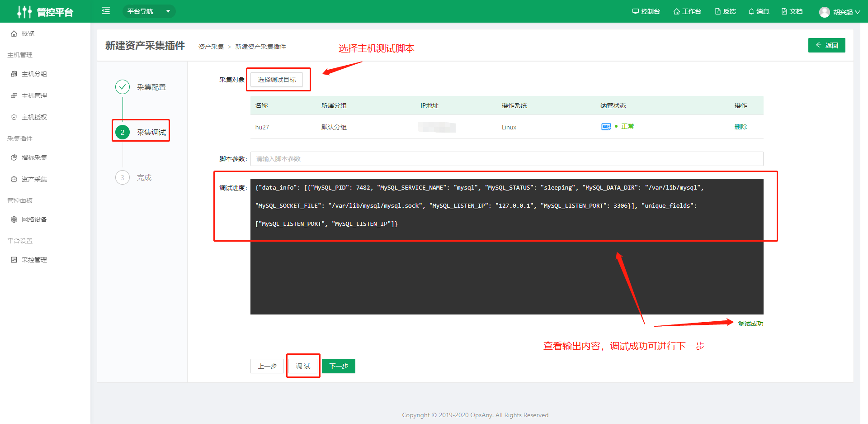Click the hu27 host name cell

pos(262,127)
